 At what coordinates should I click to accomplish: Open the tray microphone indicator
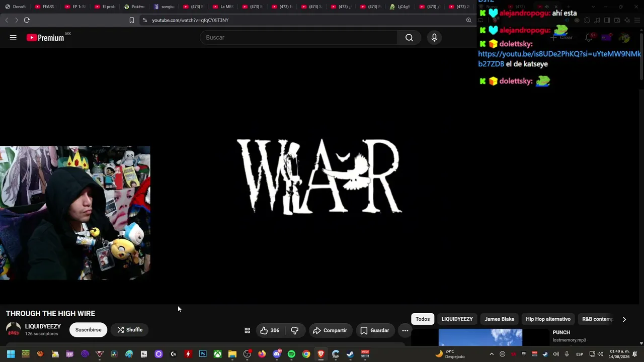pos(567,354)
